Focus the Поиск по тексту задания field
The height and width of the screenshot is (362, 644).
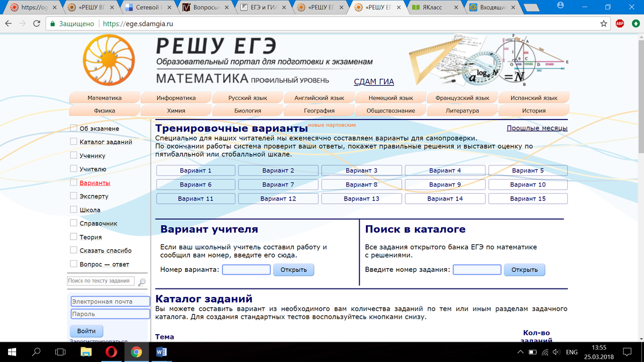100,281
